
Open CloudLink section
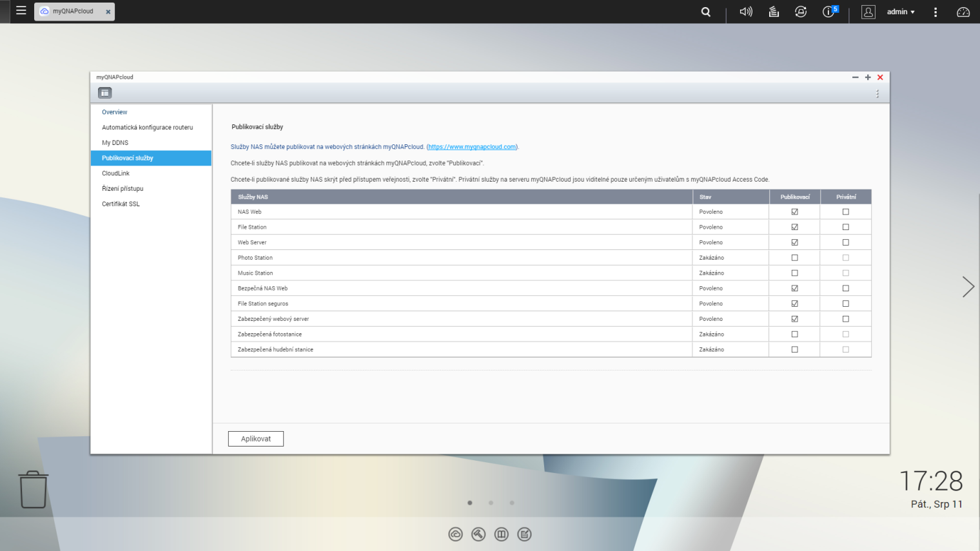pos(151,173)
